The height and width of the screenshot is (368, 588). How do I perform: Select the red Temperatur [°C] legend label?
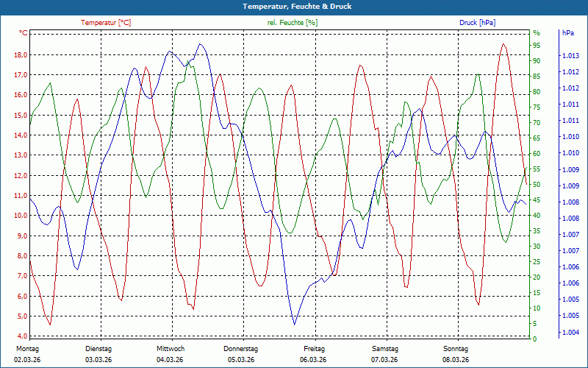click(106, 23)
